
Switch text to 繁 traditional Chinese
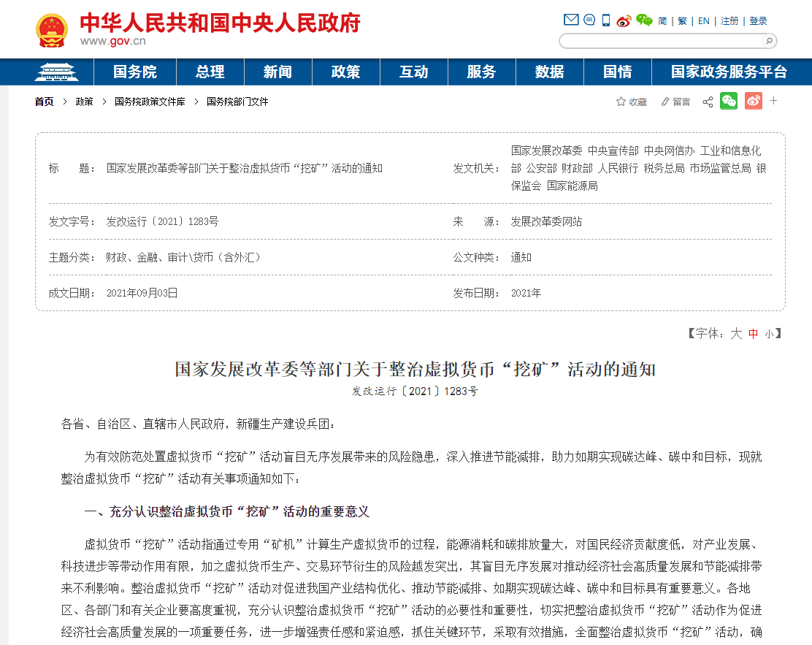click(x=681, y=20)
